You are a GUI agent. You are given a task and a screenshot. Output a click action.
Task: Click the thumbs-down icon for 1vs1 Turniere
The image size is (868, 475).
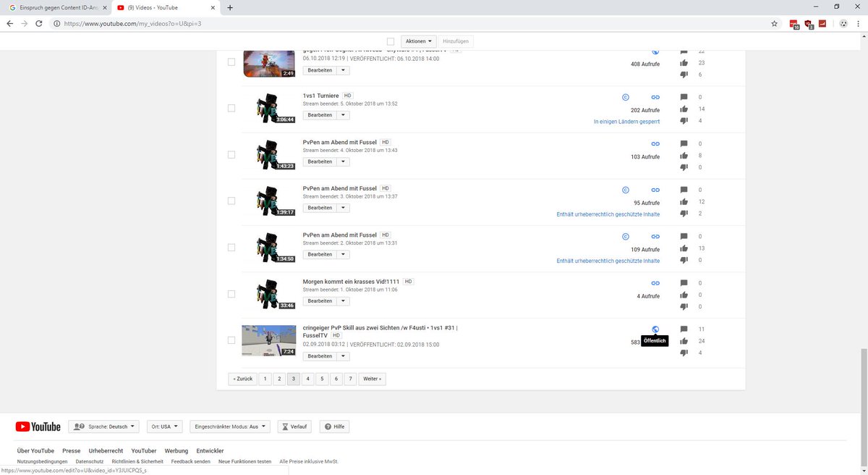684,121
